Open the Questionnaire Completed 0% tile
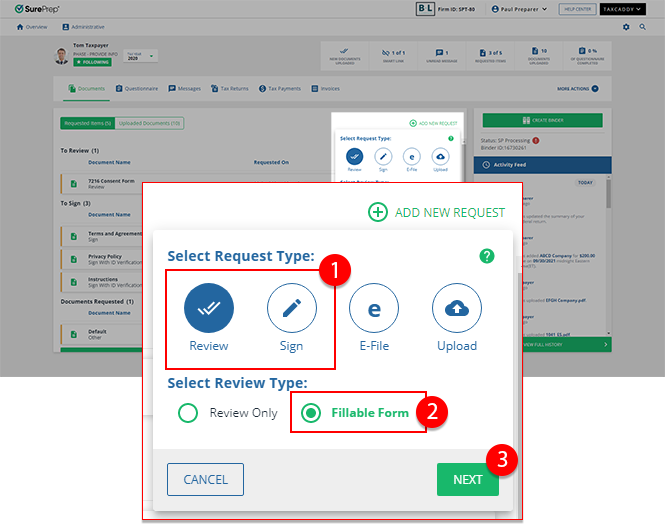Viewport: 665px width, 531px height. tap(587, 56)
